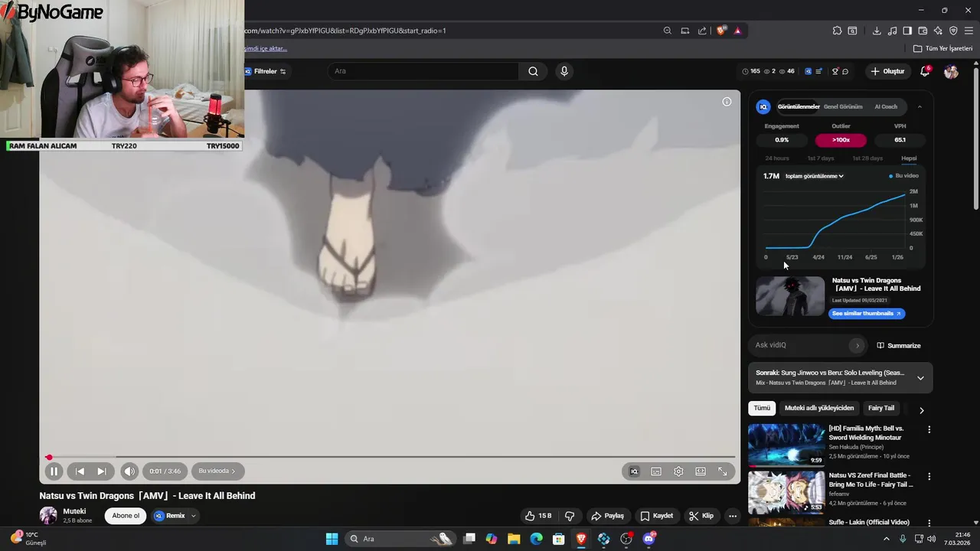980x551 pixels.
Task: Switch to the Genel Görünüm tab
Action: pyautogui.click(x=843, y=107)
